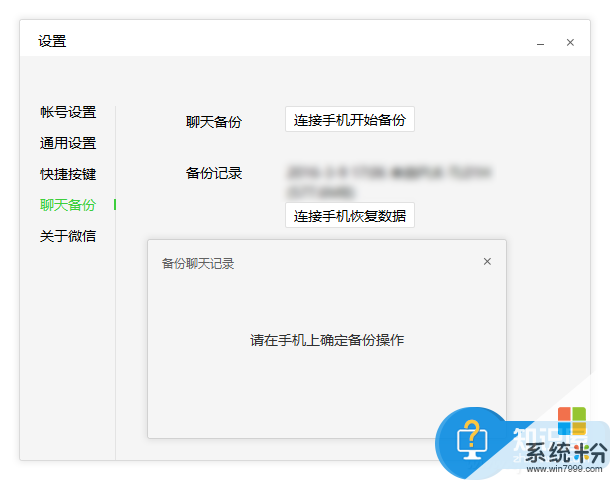Image resolution: width=610 pixels, height=480 pixels.
Task: Close the 设置 window
Action: [570, 42]
